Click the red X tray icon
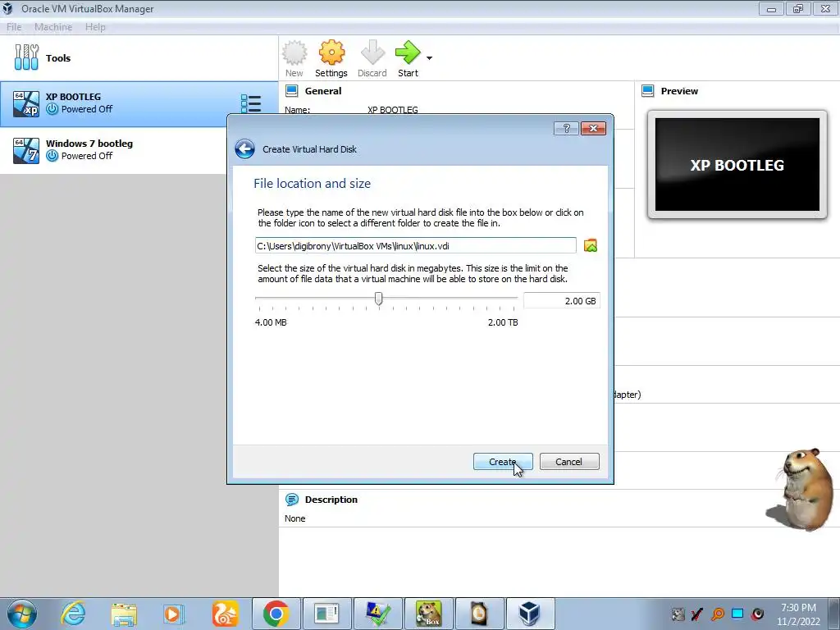Viewport: 840px width, 630px height. (x=697, y=614)
